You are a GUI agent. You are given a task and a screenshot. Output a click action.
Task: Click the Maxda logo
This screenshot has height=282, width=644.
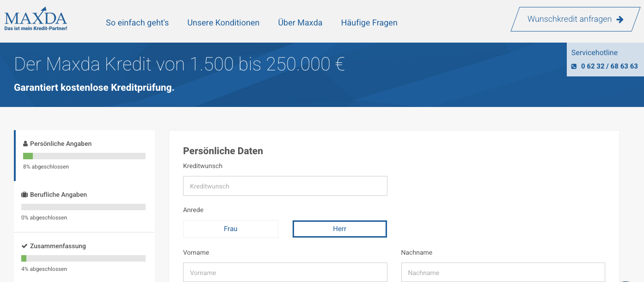tap(36, 20)
